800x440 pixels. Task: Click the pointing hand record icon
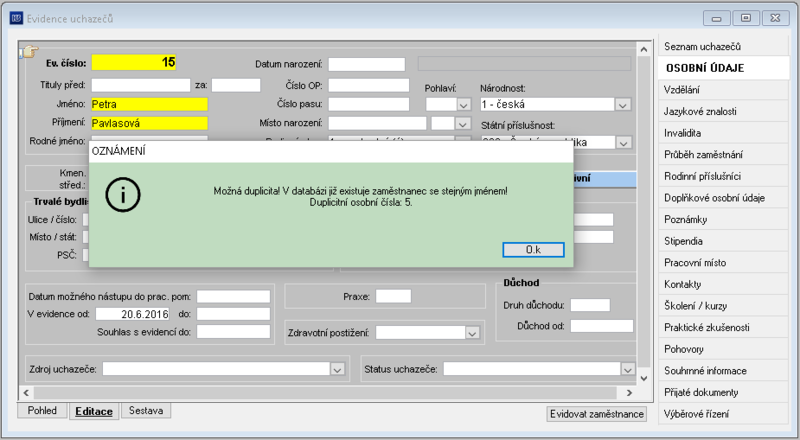(29, 52)
